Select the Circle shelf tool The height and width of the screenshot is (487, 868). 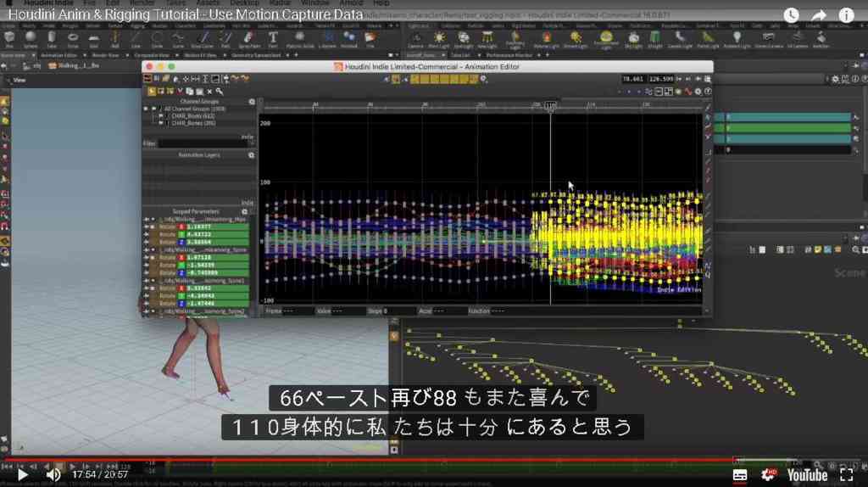(x=157, y=39)
